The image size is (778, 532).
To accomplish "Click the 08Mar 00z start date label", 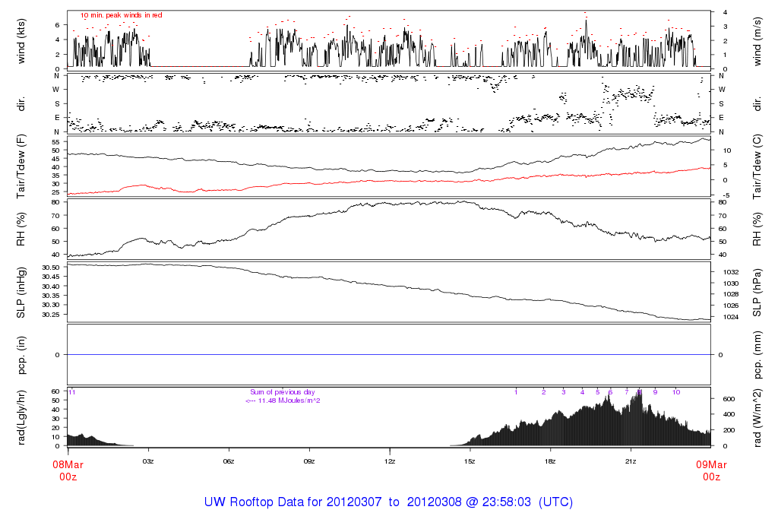I will (x=68, y=470).
